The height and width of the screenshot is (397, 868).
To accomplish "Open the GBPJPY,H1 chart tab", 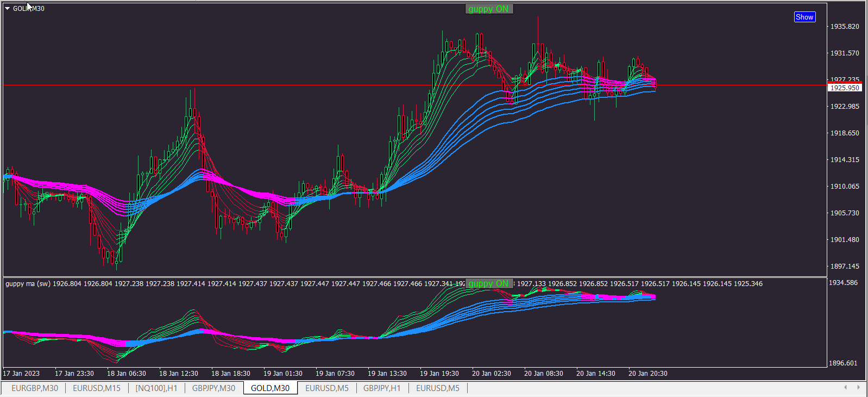I will click(382, 388).
